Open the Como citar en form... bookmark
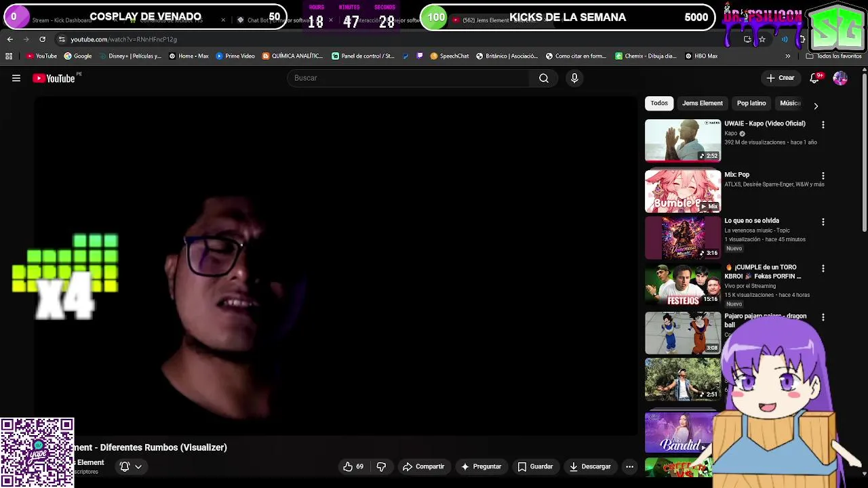This screenshot has height=488, width=868. pos(576,56)
